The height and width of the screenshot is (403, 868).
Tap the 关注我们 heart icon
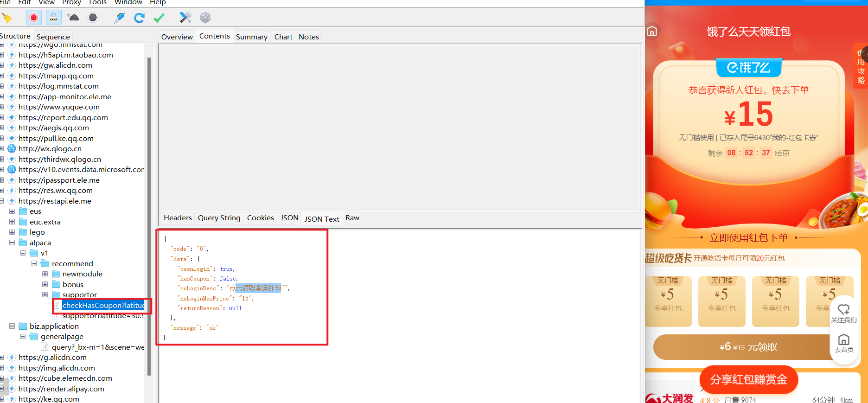pos(844,309)
